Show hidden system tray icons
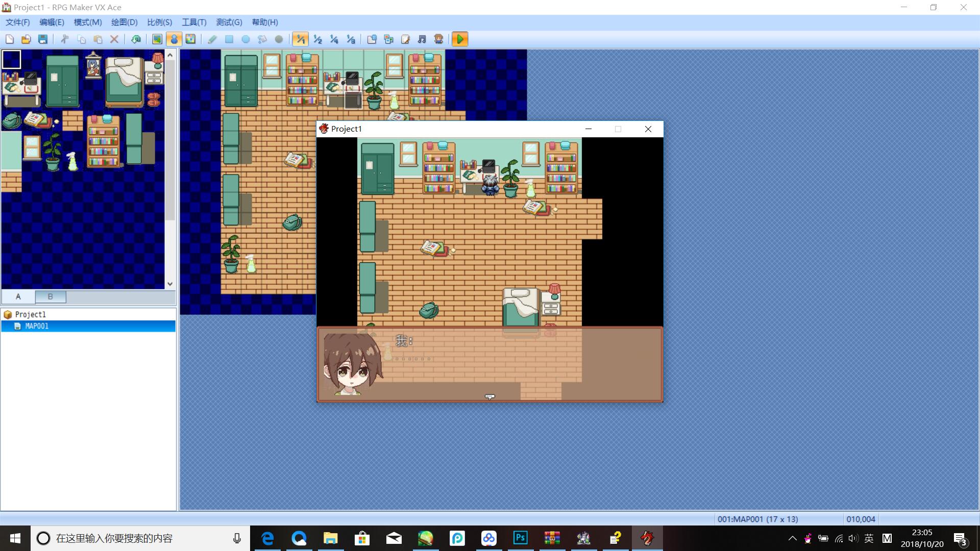Image resolution: width=980 pixels, height=551 pixels. coord(792,538)
